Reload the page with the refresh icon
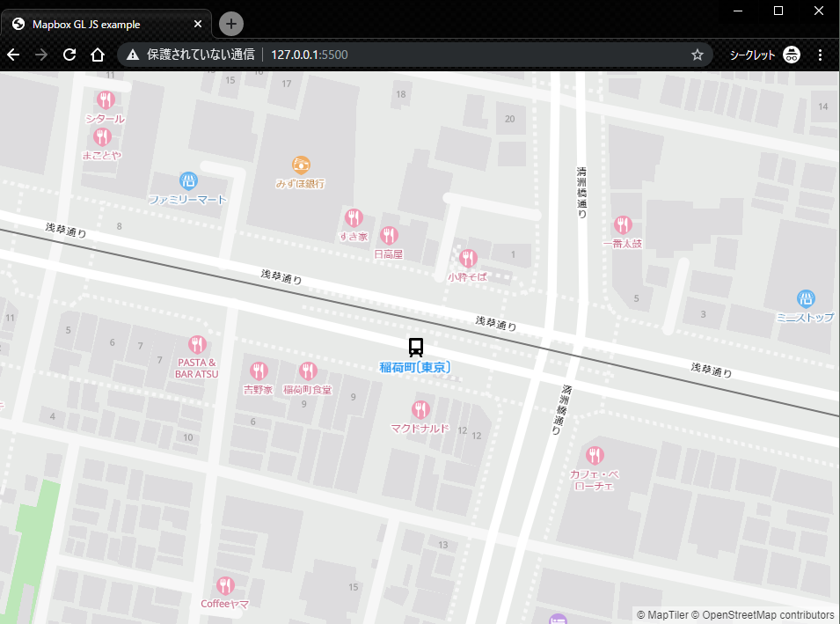Screen dimensions: 840x624 pyautogui.click(x=69, y=55)
